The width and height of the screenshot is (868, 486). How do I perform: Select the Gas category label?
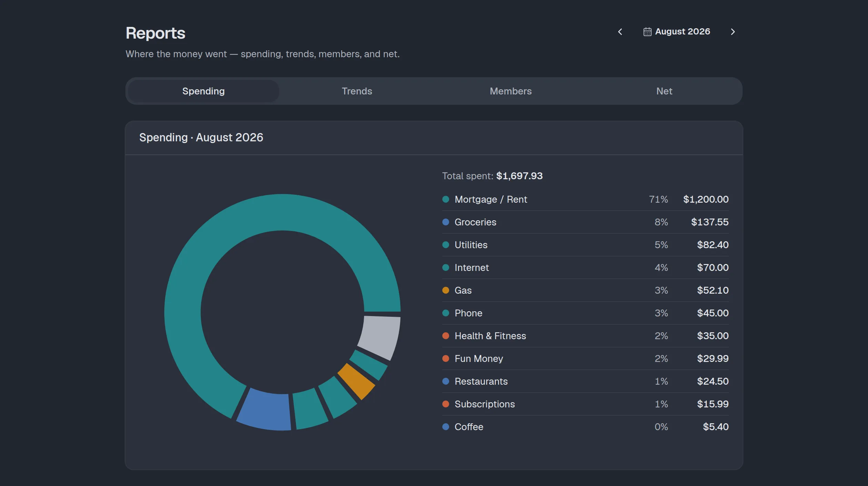463,290
